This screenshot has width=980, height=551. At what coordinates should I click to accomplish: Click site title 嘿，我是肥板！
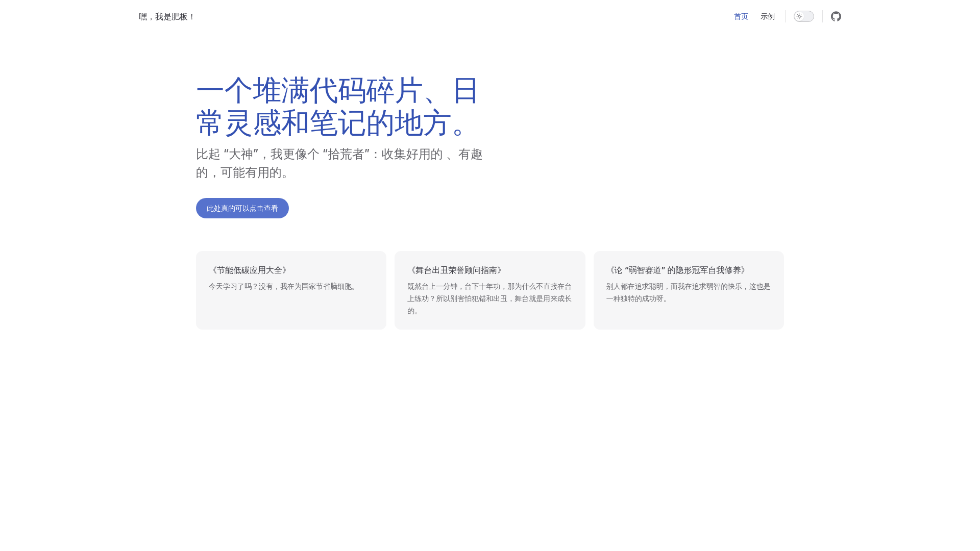click(167, 16)
